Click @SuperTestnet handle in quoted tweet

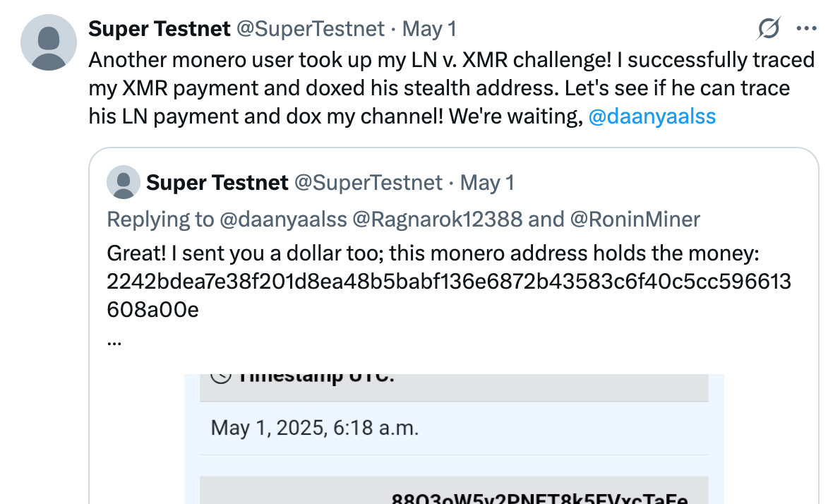[368, 183]
